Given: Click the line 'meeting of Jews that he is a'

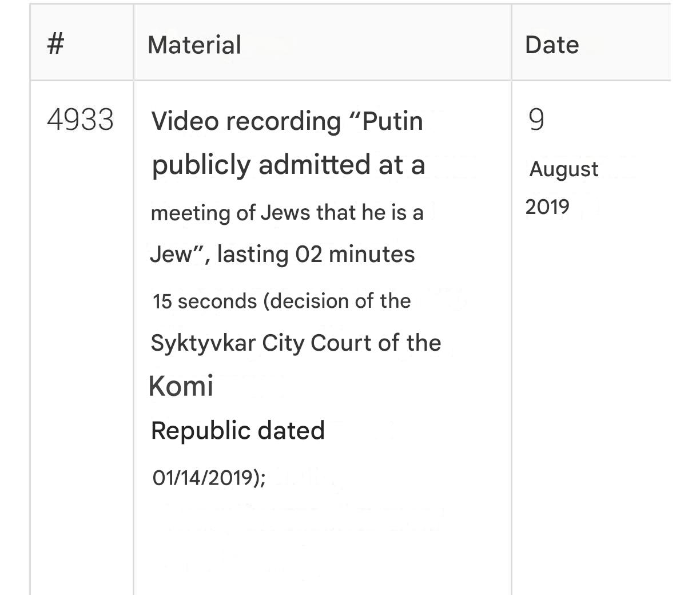Looking at the screenshot, I should click(287, 213).
